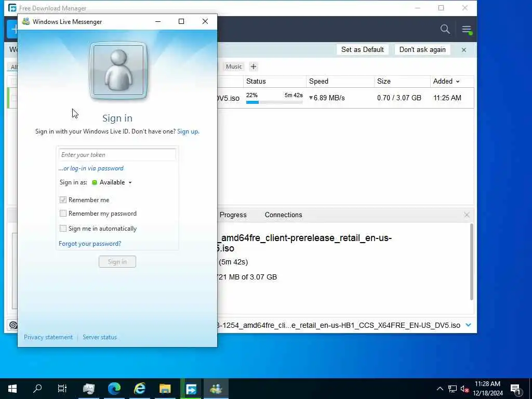This screenshot has width=532, height=399.
Task: Minimize the Windows Live Messenger window
Action: [x=158, y=21]
